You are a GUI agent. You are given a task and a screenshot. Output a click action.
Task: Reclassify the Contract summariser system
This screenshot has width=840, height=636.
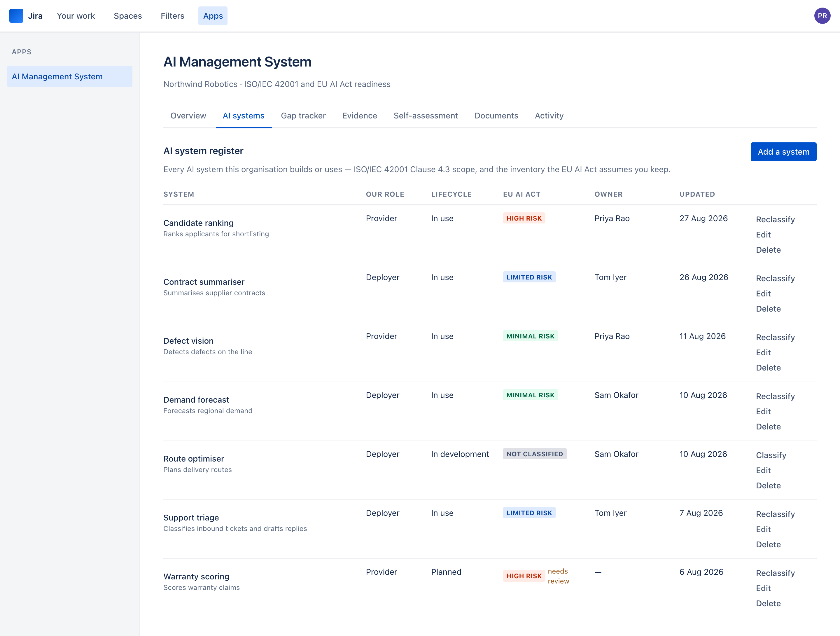pyautogui.click(x=775, y=279)
